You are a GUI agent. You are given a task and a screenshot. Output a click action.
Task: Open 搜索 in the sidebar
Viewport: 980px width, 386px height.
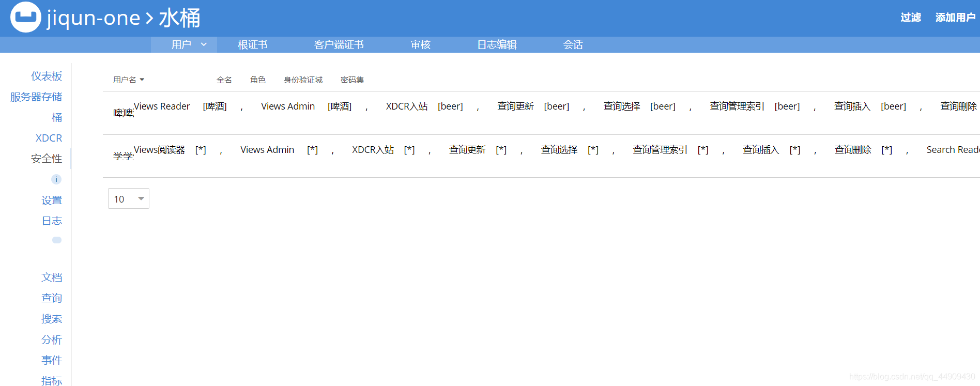pos(52,319)
